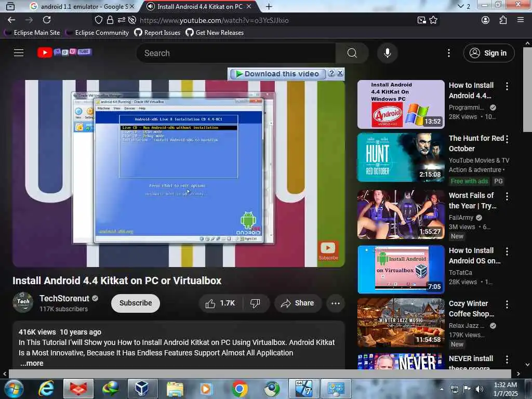Click the Sign in button
The height and width of the screenshot is (399, 532).
[488, 53]
